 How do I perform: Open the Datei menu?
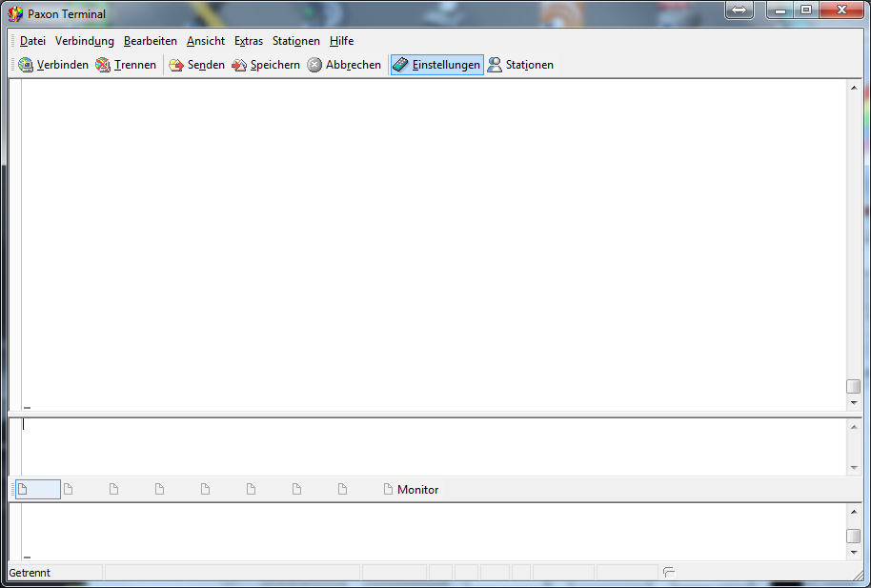[32, 41]
